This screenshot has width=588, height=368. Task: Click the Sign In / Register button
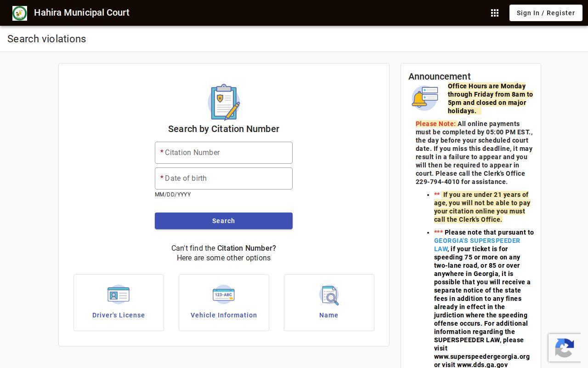546,13
